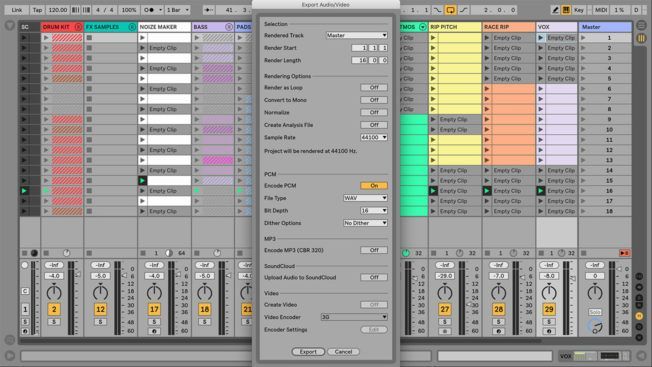The image size is (652, 367).
Task: Click VOX track pan knob
Action: [549, 293]
